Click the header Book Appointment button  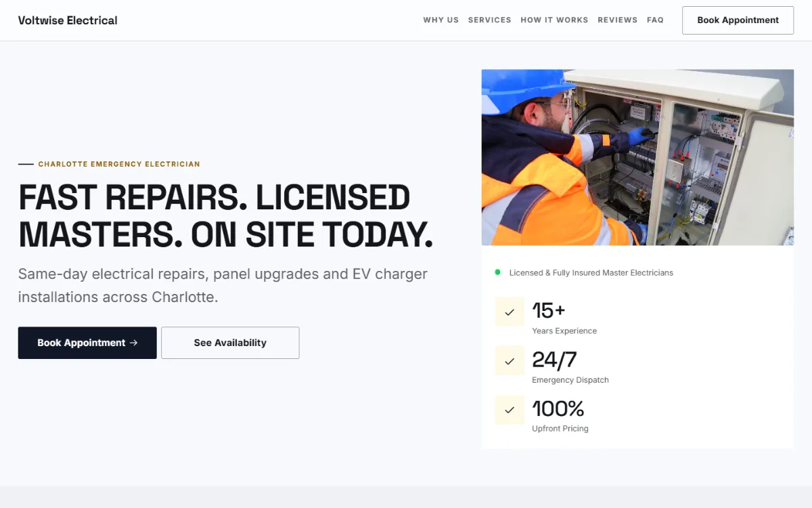click(738, 20)
